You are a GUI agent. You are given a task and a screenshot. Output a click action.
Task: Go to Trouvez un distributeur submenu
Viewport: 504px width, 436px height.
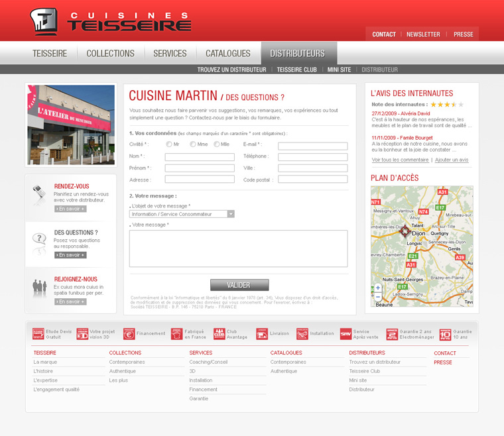point(231,70)
